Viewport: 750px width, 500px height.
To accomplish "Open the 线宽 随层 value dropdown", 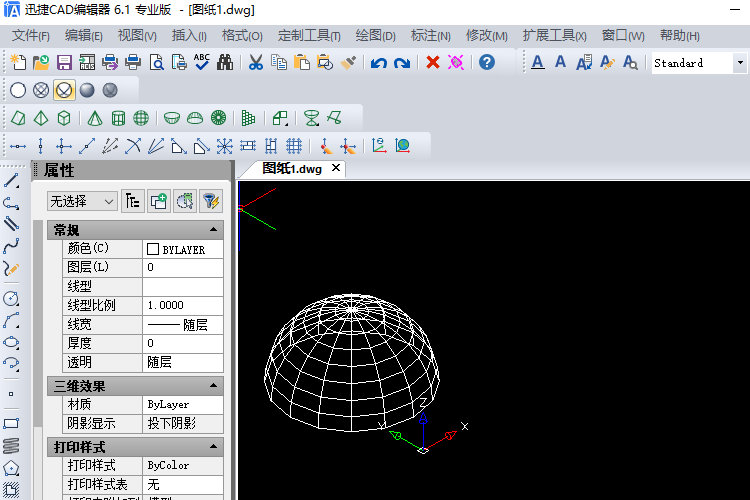I will (x=183, y=325).
